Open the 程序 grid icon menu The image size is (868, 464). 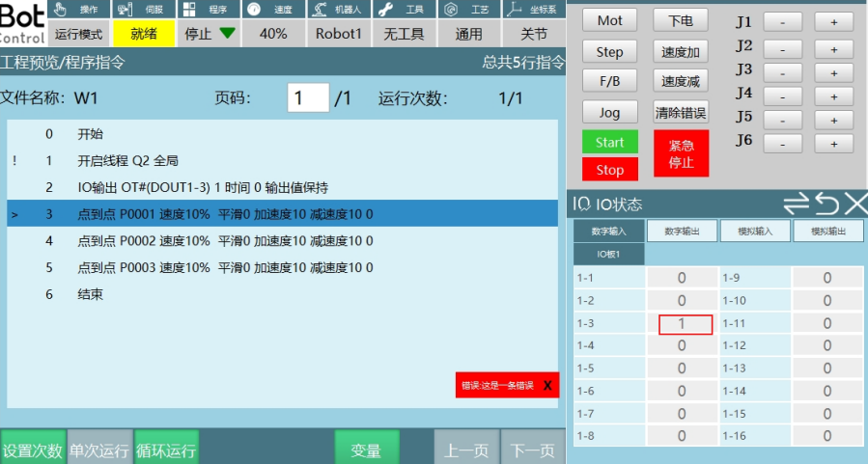tap(189, 9)
